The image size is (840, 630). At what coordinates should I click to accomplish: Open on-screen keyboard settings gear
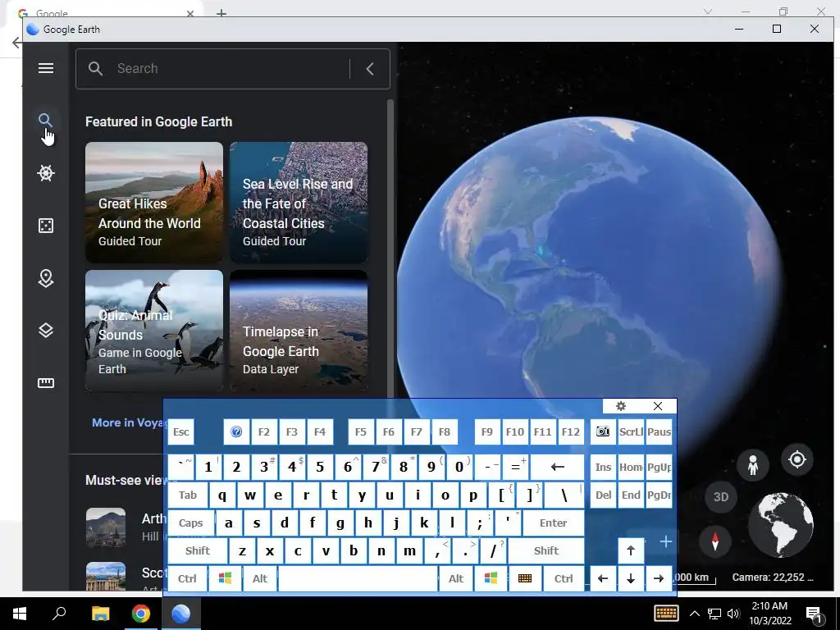(621, 406)
